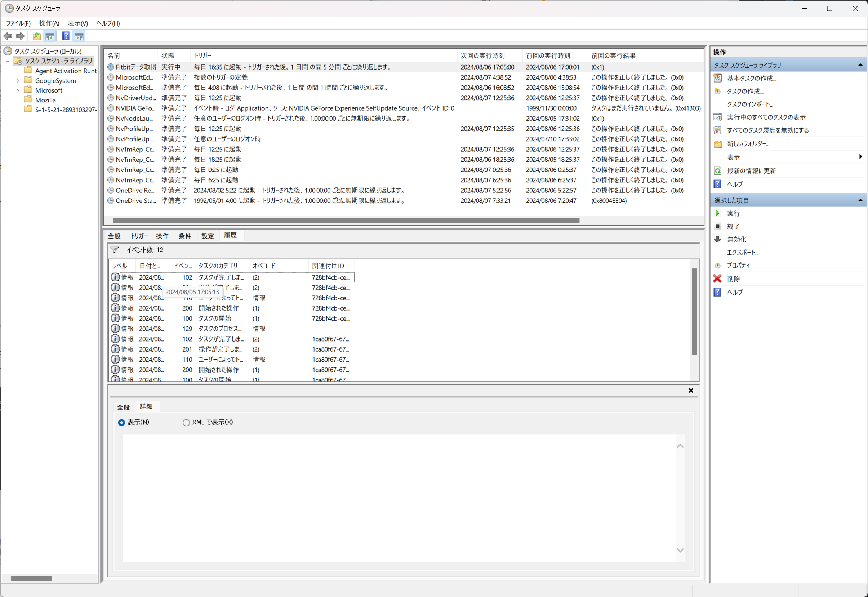The image size is (868, 597).
Task: Open the 操作(A) menu
Action: (49, 23)
